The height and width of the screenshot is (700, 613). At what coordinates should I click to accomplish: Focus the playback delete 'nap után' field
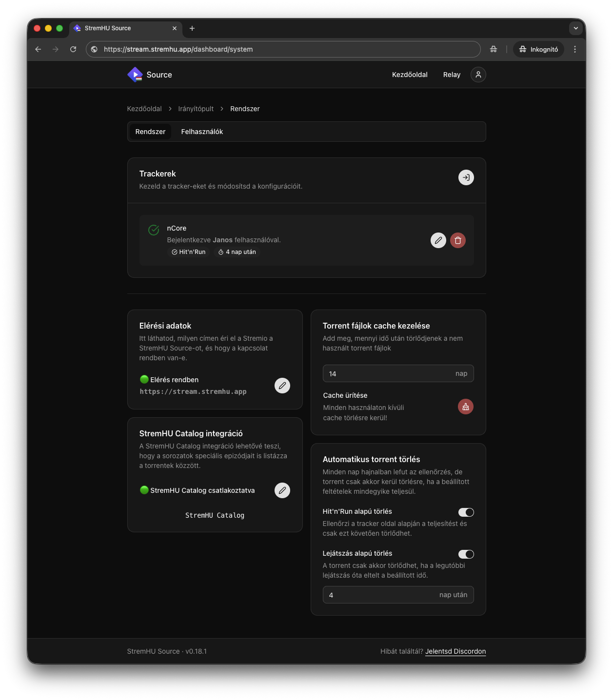coord(380,595)
